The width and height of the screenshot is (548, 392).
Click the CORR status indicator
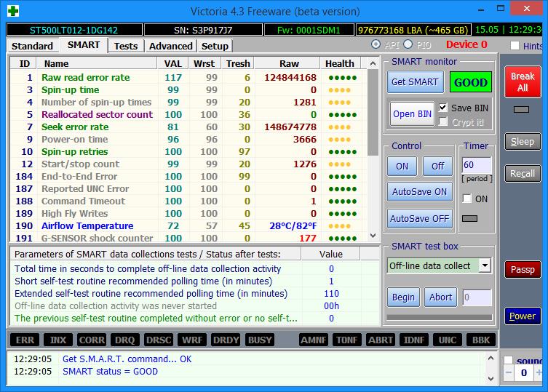[x=92, y=340]
